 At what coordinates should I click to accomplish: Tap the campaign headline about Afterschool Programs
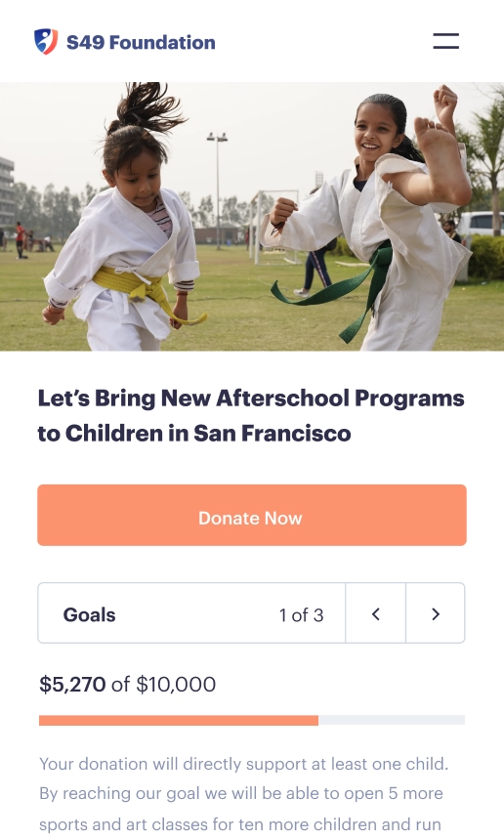(x=251, y=416)
